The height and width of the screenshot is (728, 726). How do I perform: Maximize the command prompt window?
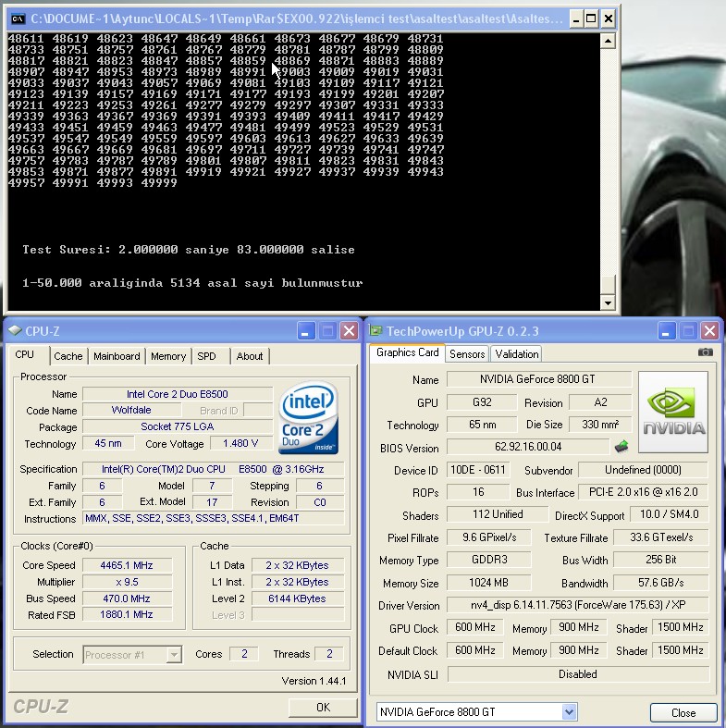(591, 19)
